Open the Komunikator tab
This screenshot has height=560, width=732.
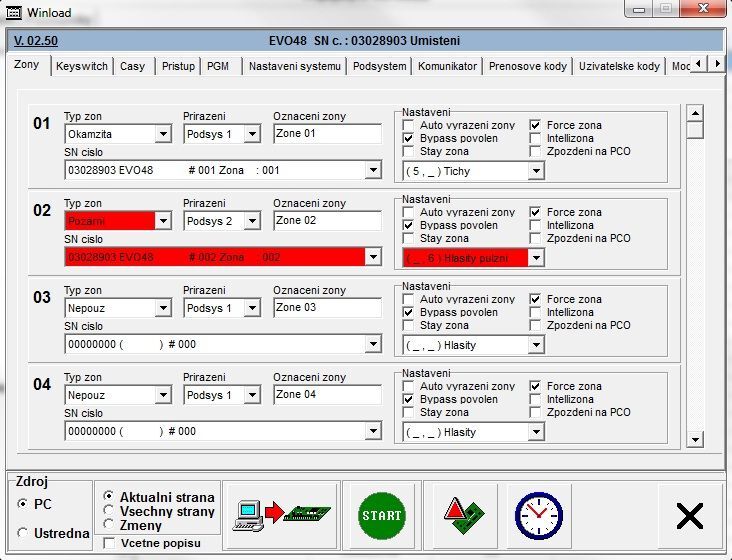point(447,67)
